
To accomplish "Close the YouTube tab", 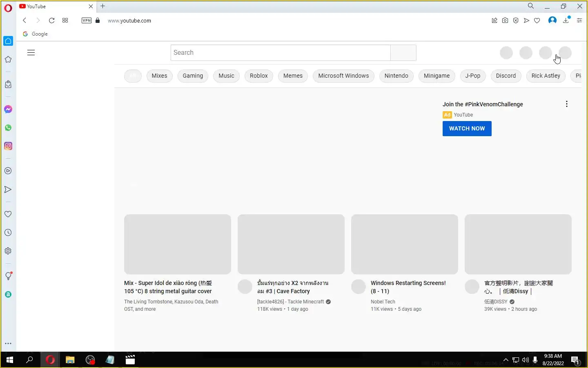I will (91, 6).
